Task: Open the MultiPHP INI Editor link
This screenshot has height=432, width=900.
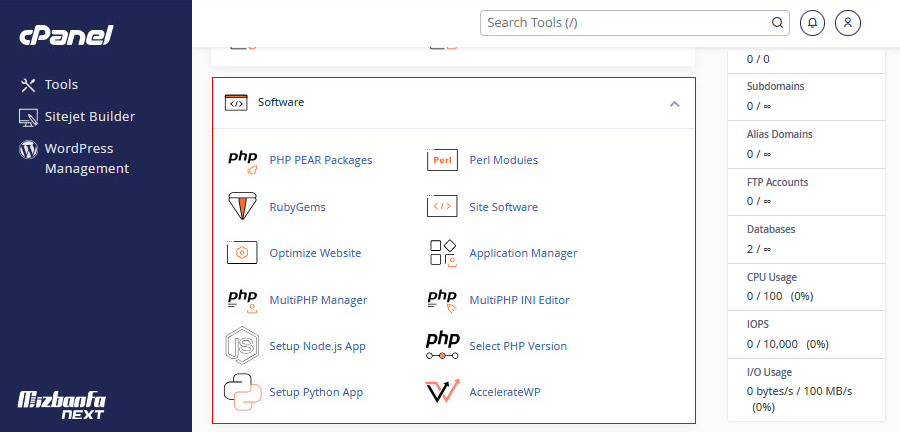Action: pos(519,300)
